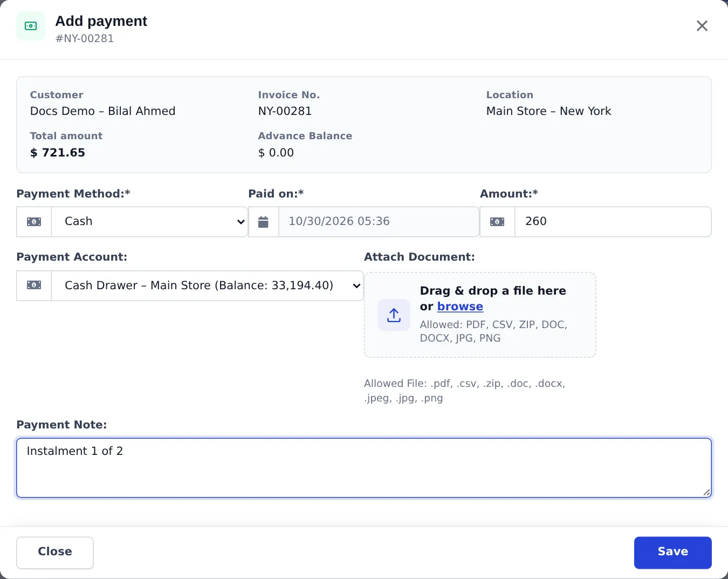This screenshot has height=579, width=728.
Task: Click the Close button
Action: pyautogui.click(x=55, y=552)
